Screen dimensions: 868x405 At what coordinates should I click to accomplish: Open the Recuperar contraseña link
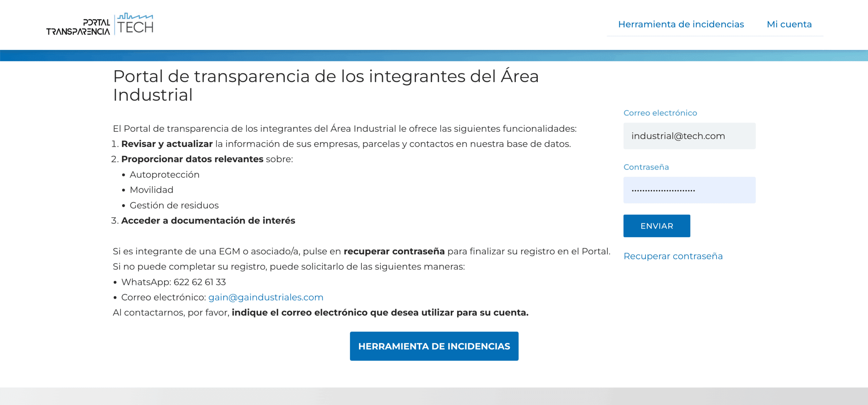(x=673, y=256)
